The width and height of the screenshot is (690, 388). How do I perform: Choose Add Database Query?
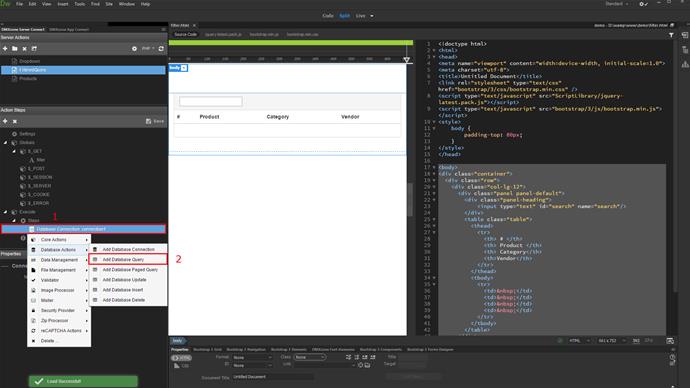(128, 260)
